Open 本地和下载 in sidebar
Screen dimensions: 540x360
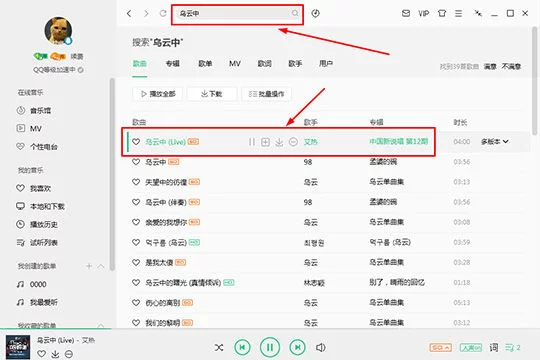(x=40, y=206)
